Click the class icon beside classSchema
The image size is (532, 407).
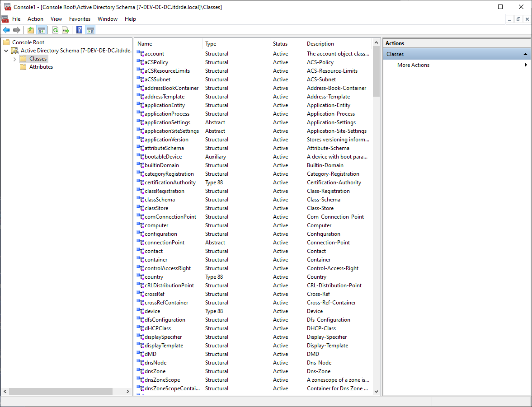(x=141, y=199)
